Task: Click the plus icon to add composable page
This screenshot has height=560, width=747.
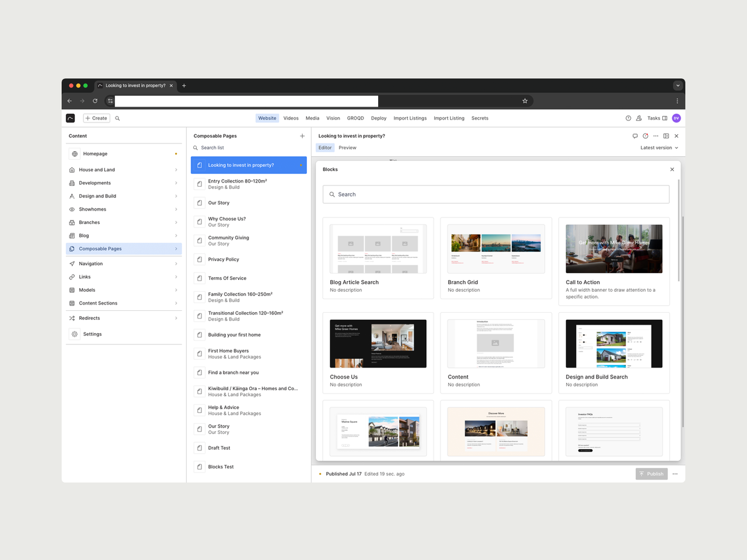Action: click(302, 136)
